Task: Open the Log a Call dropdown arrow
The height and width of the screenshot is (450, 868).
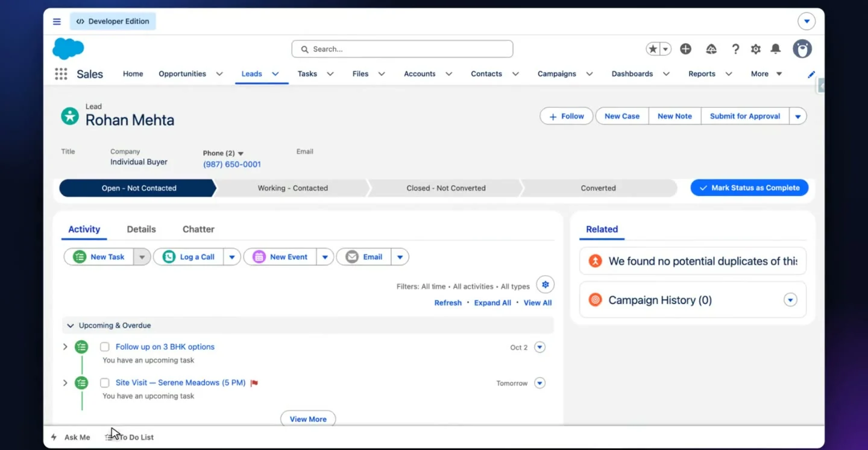Action: pyautogui.click(x=232, y=257)
